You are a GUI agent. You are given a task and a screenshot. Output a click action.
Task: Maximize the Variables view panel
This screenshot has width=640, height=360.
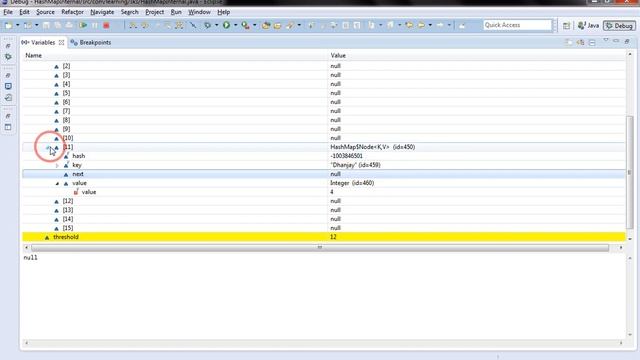click(x=627, y=41)
